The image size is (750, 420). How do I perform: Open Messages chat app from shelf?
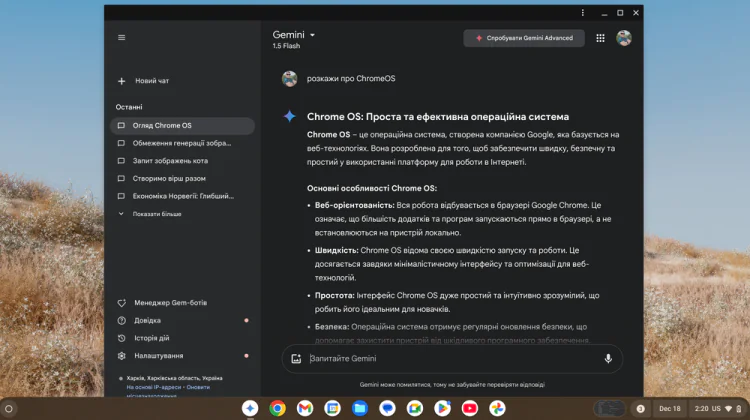pos(387,409)
